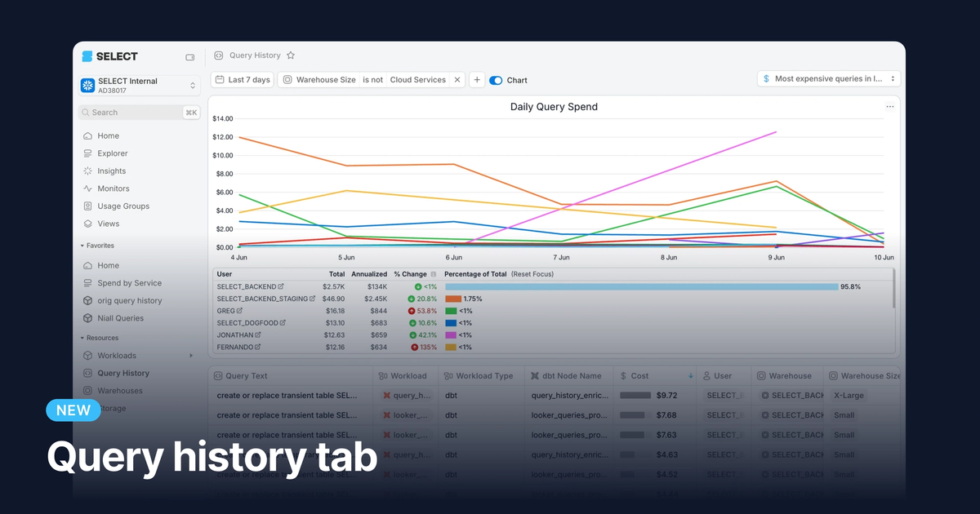This screenshot has width=980, height=514.
Task: Remove the Warehouse Size filter with the X
Action: pos(457,79)
